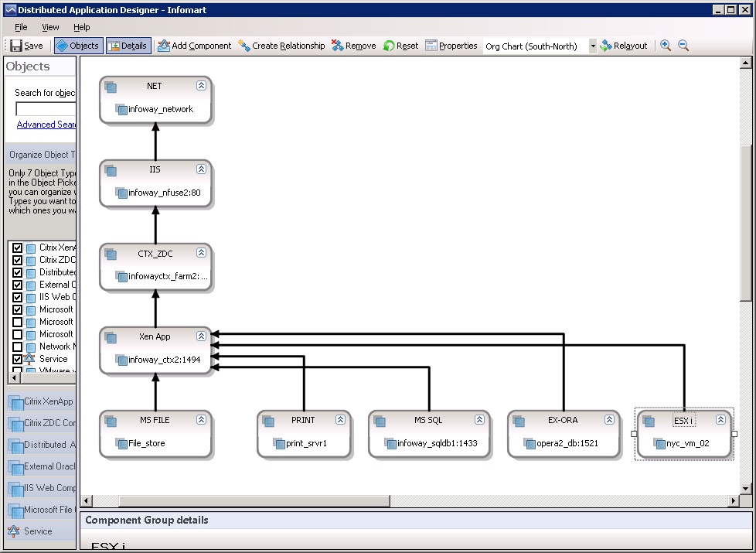This screenshot has height=553, width=756.
Task: Toggle the Objects pane button
Action: tap(79, 46)
